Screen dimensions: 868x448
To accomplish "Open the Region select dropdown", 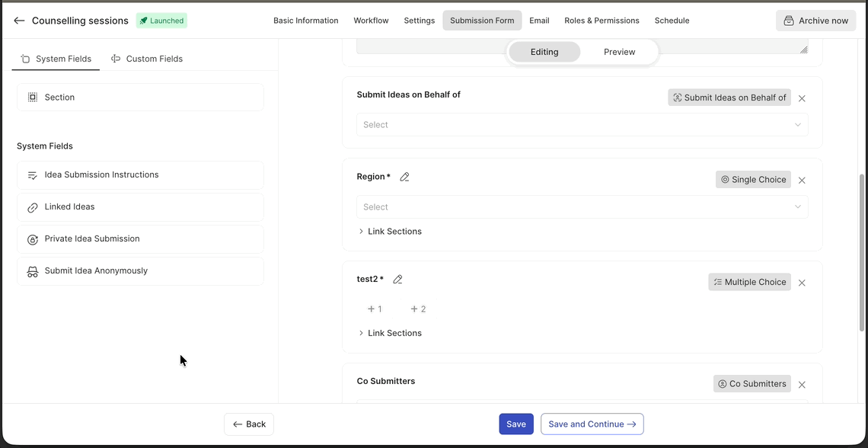I will [x=582, y=207].
